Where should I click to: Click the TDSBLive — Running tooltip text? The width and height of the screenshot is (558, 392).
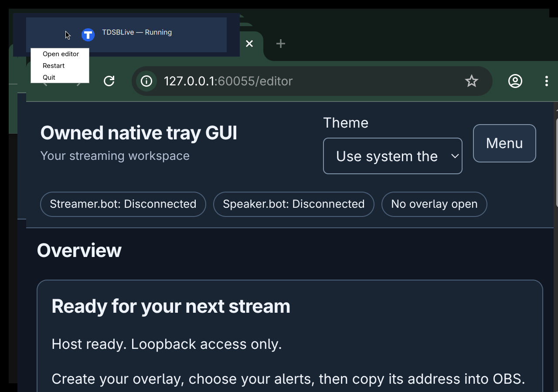(x=137, y=32)
